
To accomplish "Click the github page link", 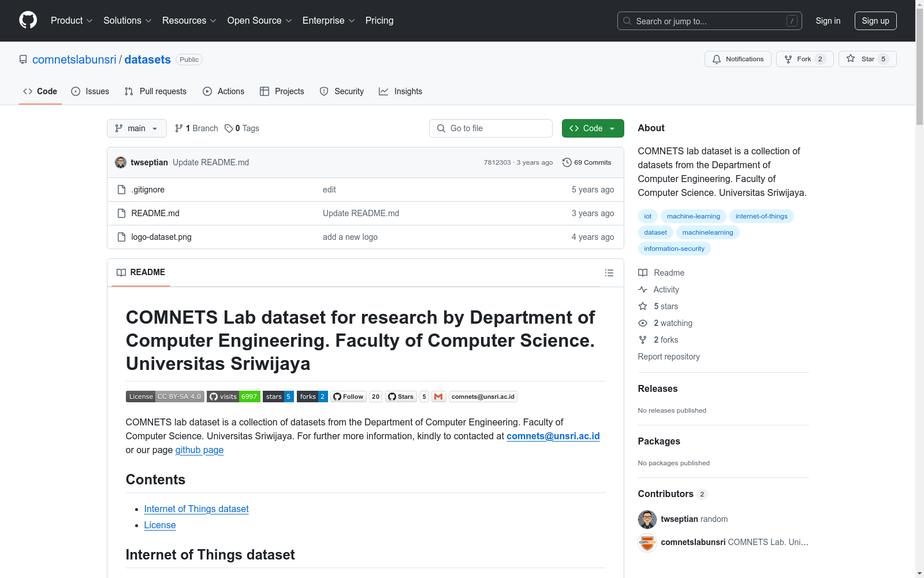I will (x=199, y=450).
